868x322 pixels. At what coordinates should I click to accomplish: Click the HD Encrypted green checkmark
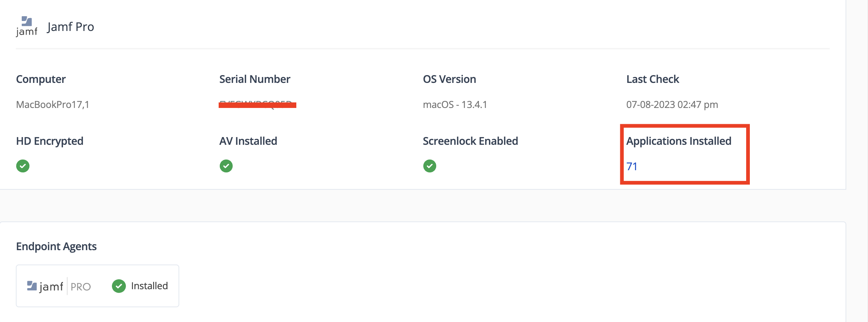[x=23, y=166]
